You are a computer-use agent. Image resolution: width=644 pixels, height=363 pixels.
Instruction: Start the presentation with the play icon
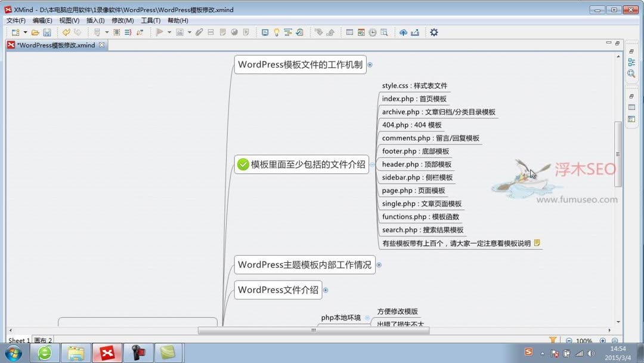[x=160, y=32]
